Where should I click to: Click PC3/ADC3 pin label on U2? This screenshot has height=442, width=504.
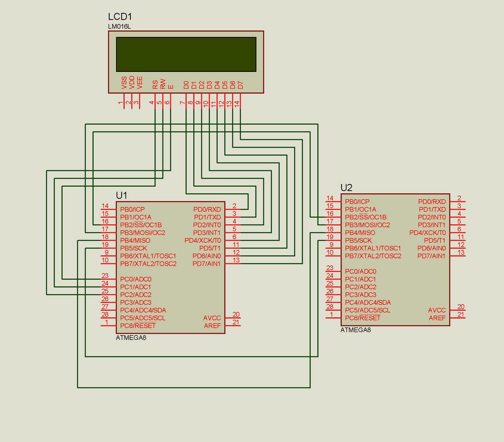pyautogui.click(x=360, y=294)
